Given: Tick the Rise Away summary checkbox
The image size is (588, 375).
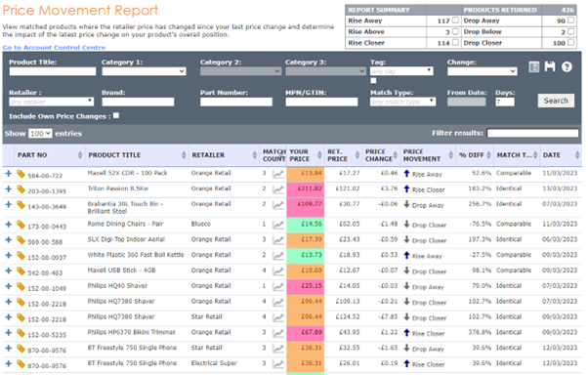Looking at the screenshot, I should coord(455,21).
